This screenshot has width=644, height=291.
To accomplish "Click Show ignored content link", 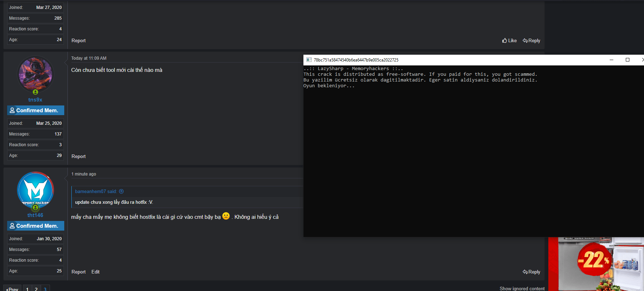I will coord(522,288).
